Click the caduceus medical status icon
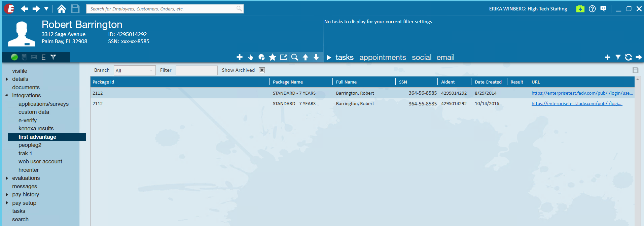The image size is (644, 226). (53, 57)
